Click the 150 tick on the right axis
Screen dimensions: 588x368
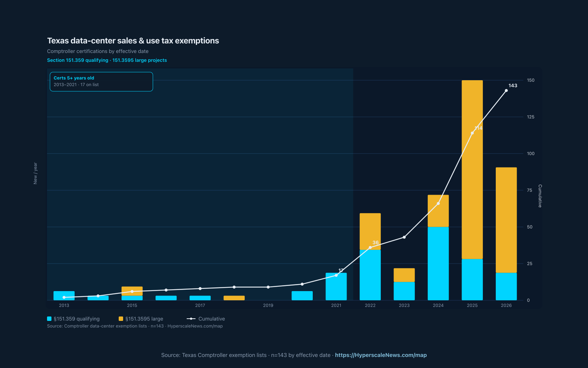(x=531, y=80)
